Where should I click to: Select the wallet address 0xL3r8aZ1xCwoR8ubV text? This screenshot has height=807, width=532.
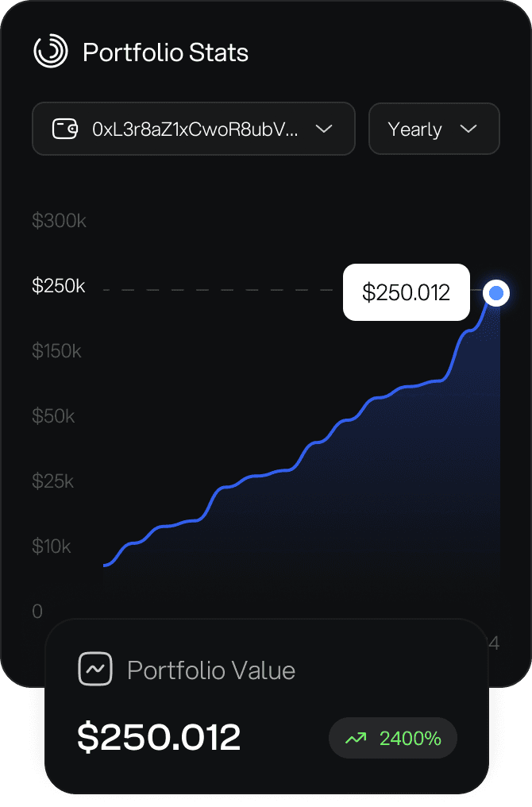coord(195,129)
